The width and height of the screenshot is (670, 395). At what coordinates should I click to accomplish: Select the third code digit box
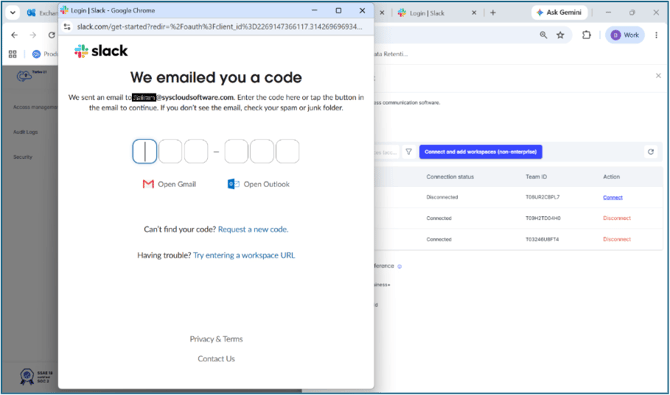[196, 151]
